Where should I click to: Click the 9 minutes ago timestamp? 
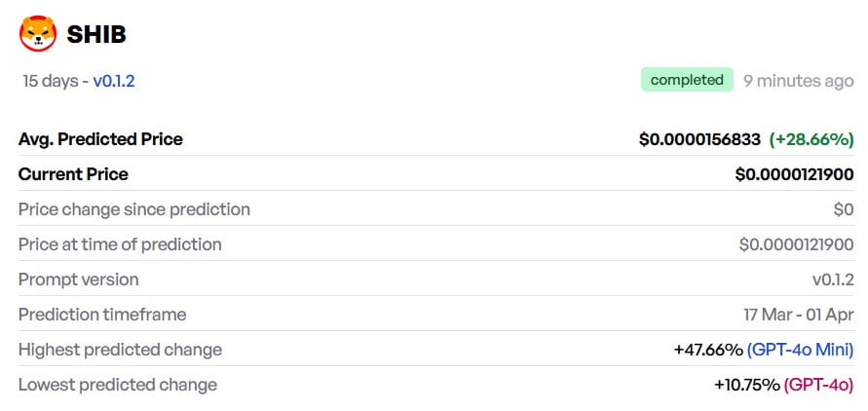click(x=798, y=81)
